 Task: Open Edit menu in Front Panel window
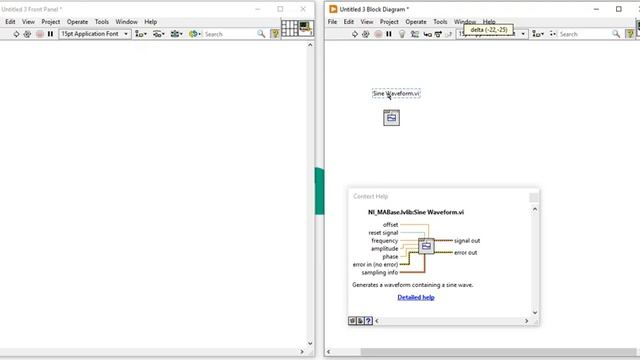pos(10,22)
